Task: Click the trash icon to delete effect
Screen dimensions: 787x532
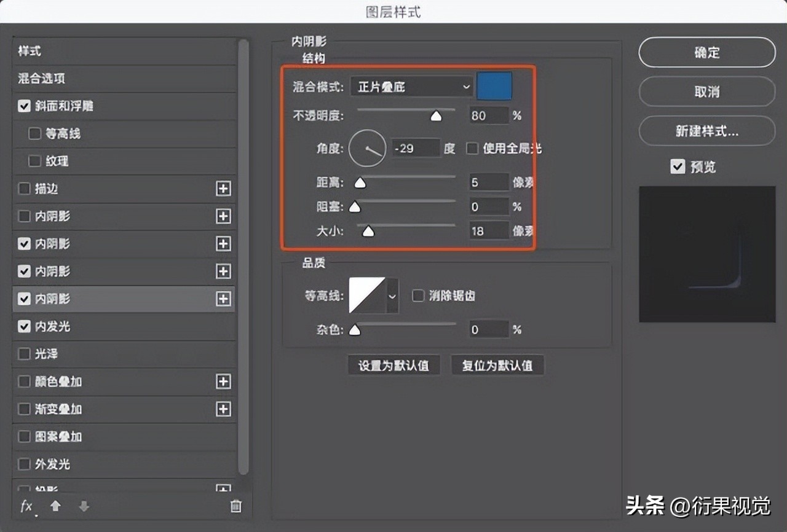Action: (235, 506)
